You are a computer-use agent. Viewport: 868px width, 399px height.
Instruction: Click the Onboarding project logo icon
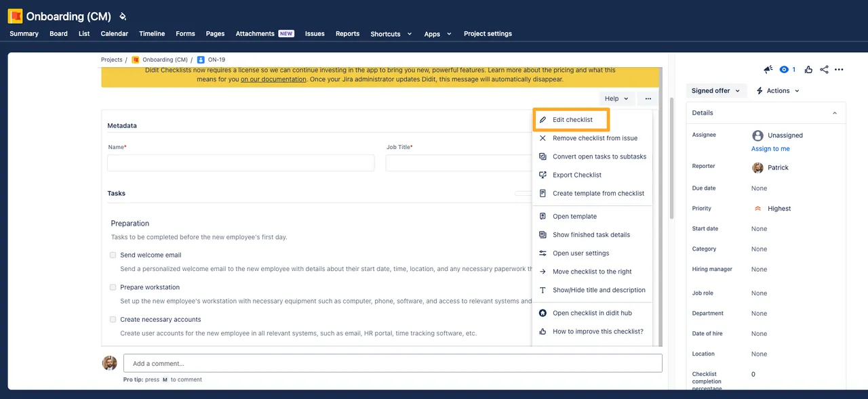click(x=15, y=16)
